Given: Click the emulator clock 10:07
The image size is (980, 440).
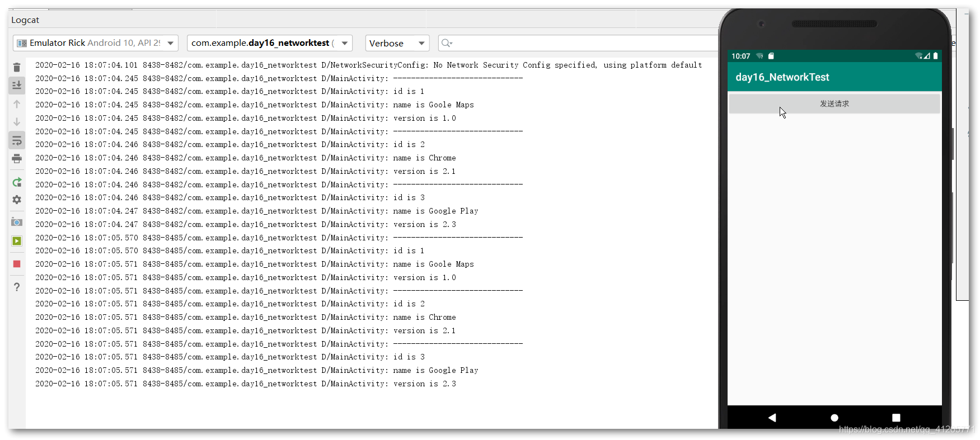Looking at the screenshot, I should pyautogui.click(x=740, y=56).
